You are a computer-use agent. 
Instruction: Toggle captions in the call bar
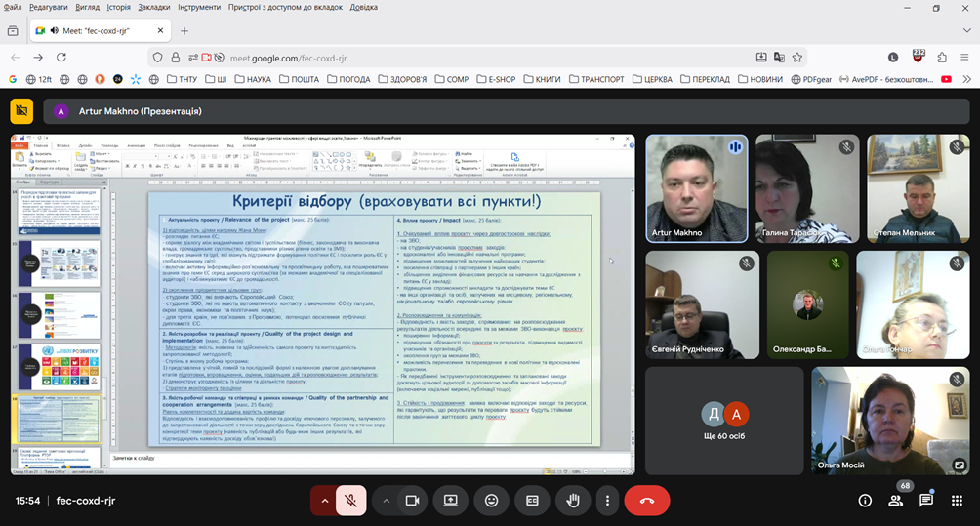click(532, 500)
